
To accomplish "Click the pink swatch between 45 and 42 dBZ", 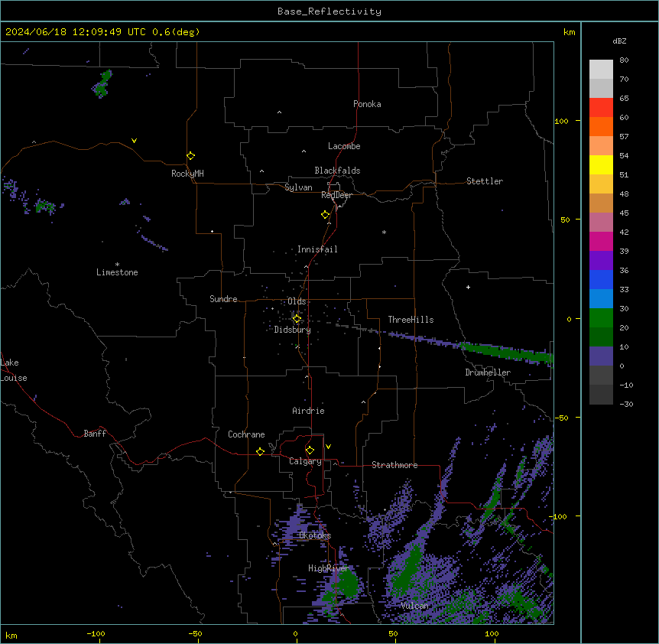I will pos(601,223).
